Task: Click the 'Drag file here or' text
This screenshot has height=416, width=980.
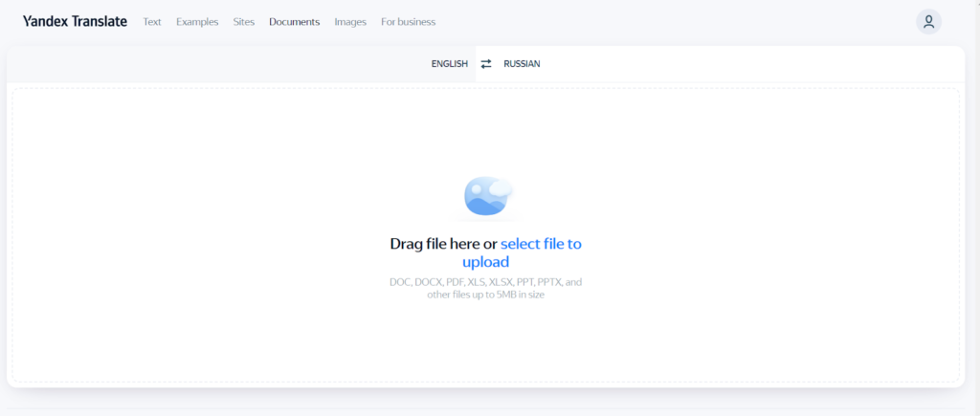Action: point(442,244)
